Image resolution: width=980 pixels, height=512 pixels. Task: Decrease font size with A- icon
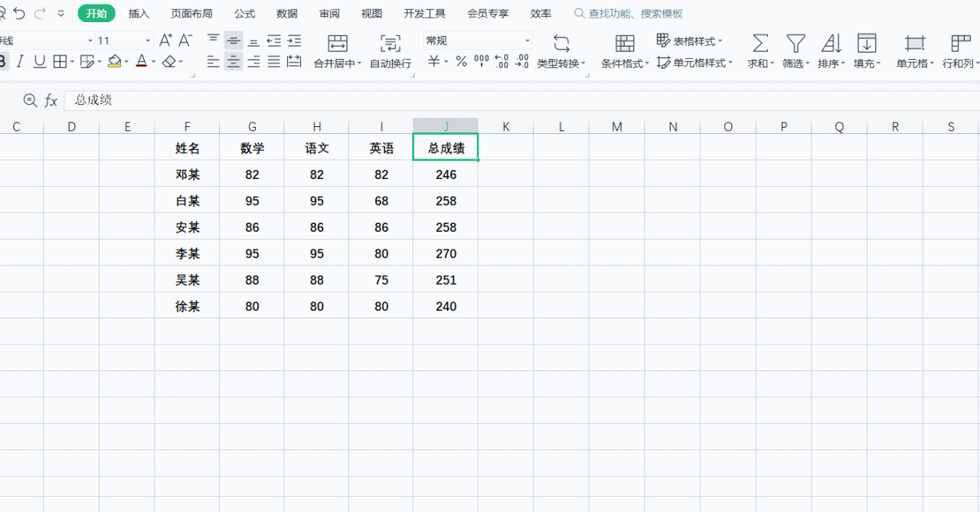(185, 41)
